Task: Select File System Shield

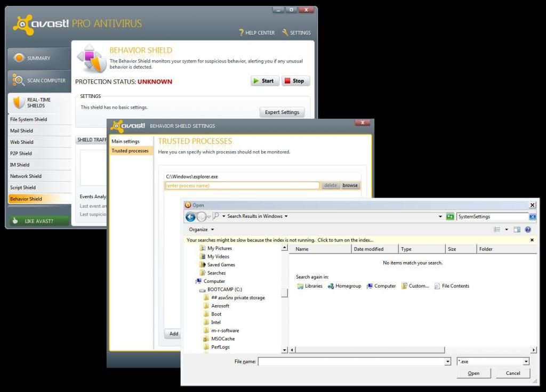Action: coord(39,119)
